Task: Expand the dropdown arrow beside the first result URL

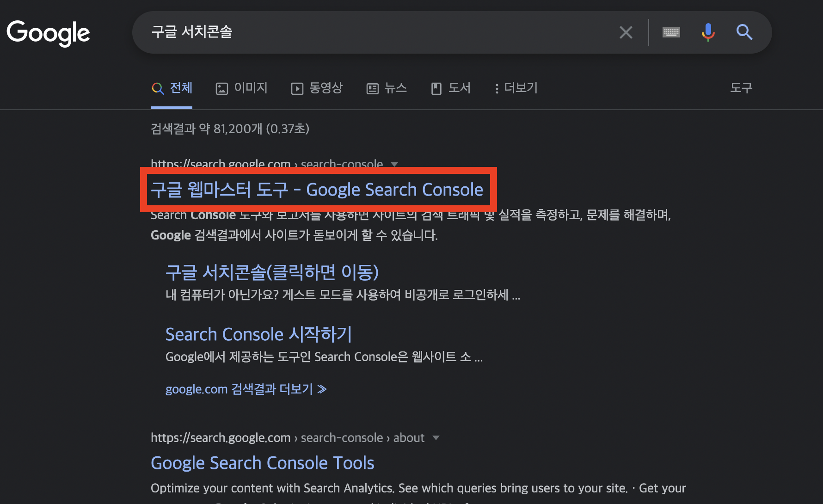Action: (x=394, y=164)
